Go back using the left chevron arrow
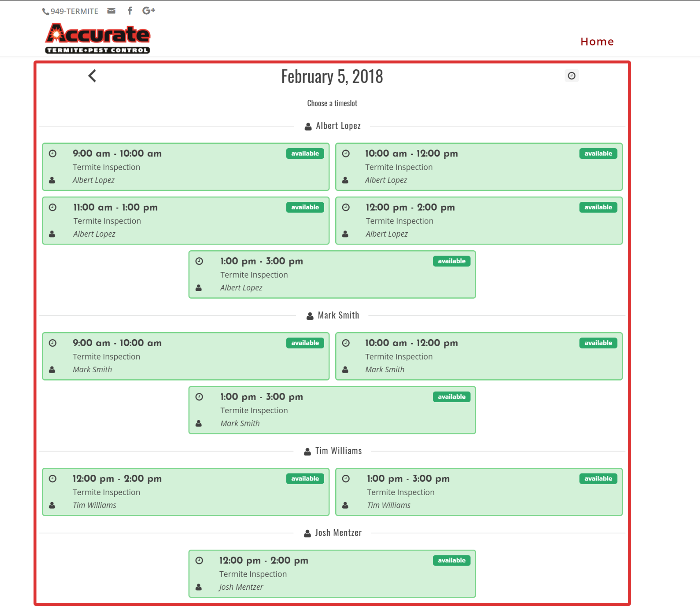Viewport: 700px width, 616px height. [x=92, y=76]
